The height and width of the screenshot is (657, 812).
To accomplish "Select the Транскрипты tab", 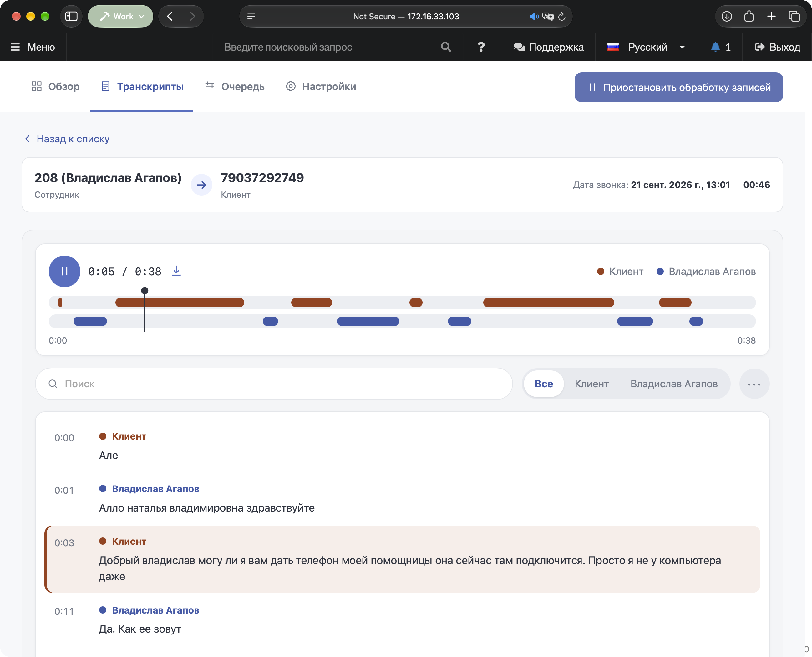I will (142, 87).
